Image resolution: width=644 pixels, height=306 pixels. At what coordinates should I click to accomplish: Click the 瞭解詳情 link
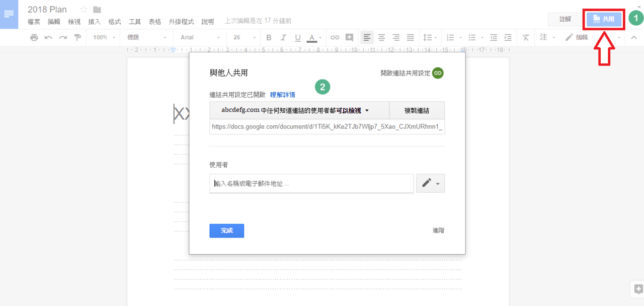[x=283, y=95]
